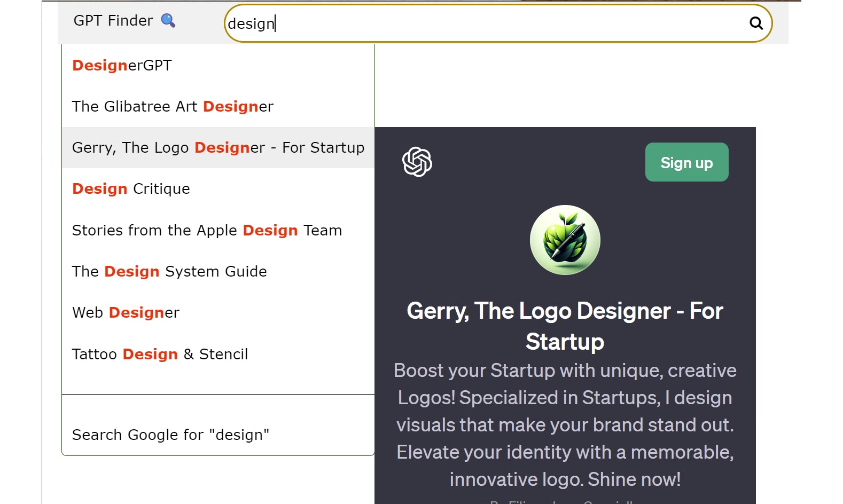The width and height of the screenshot is (843, 504).
Task: Select The Design System Guide suggestion
Action: click(218, 271)
